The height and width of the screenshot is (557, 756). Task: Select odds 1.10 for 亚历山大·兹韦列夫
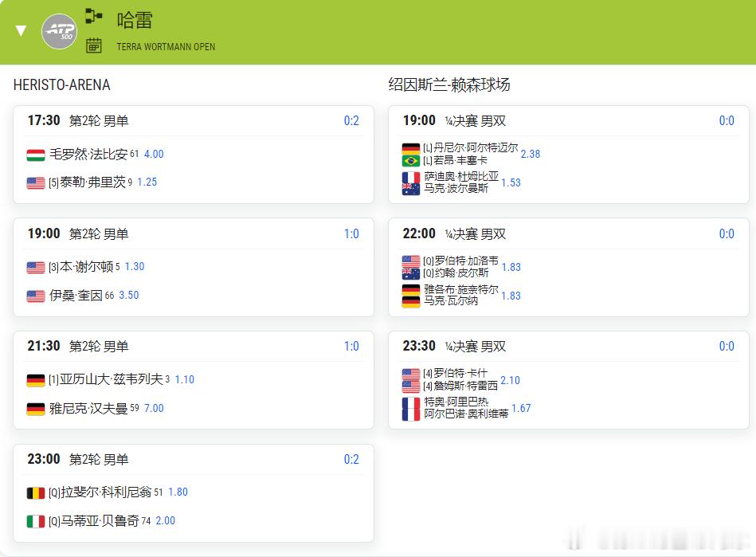pyautogui.click(x=185, y=380)
